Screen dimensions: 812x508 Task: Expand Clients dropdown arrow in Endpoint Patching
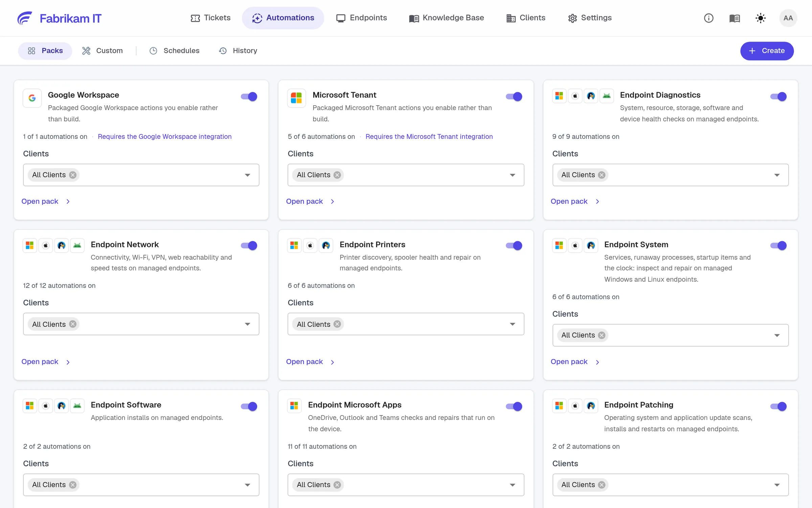click(x=777, y=485)
